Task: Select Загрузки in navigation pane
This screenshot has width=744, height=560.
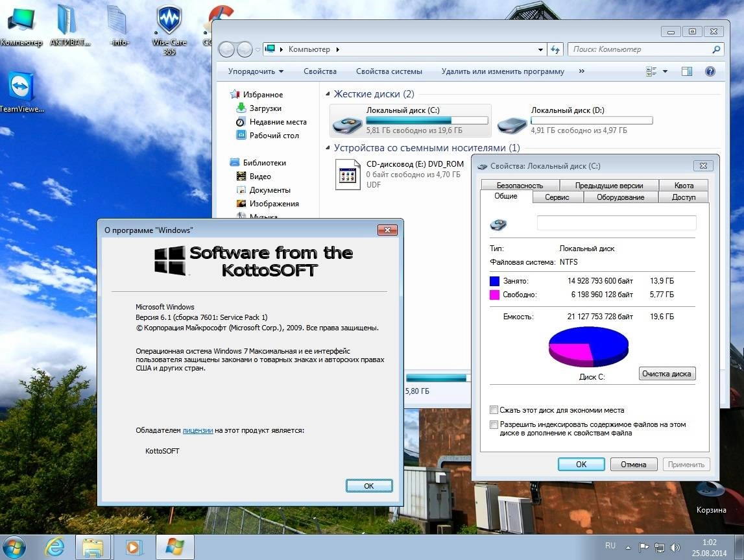Action: click(x=259, y=108)
